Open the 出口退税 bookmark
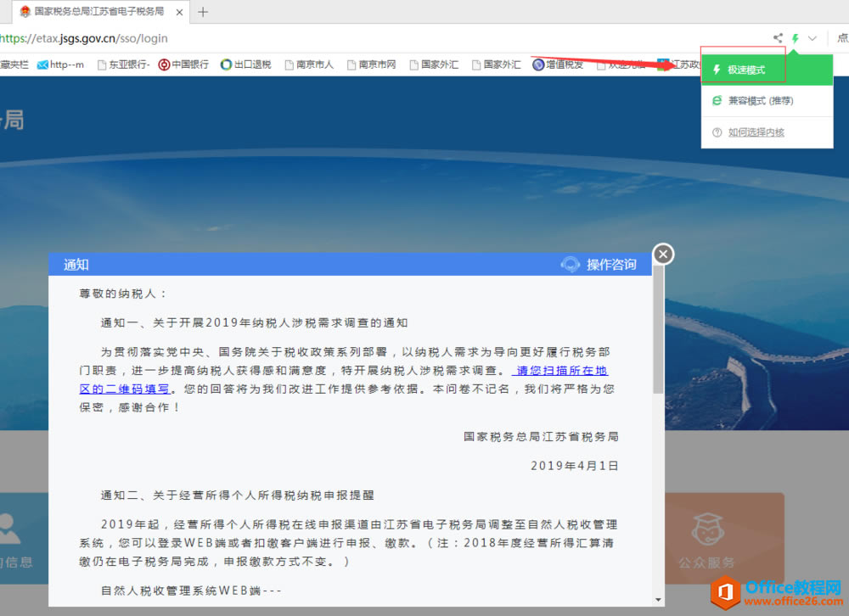This screenshot has width=849, height=616. click(x=246, y=65)
